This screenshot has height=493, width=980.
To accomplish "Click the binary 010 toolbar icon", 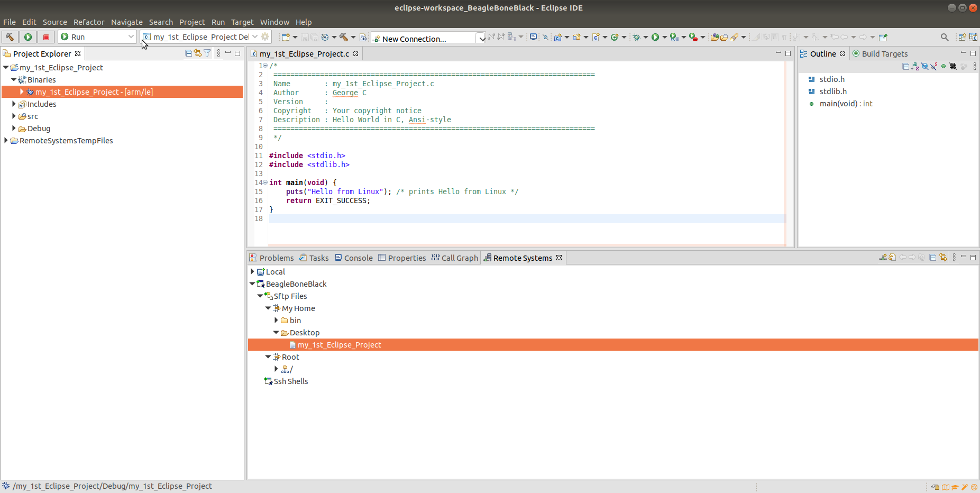I will point(363,37).
